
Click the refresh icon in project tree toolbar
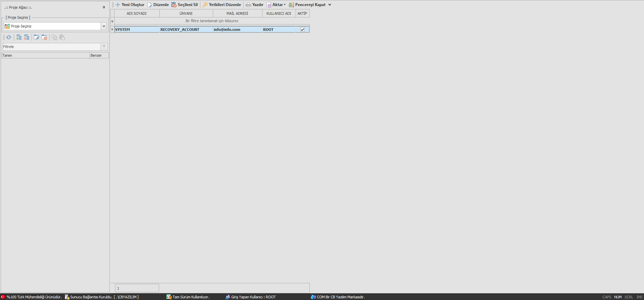9,37
